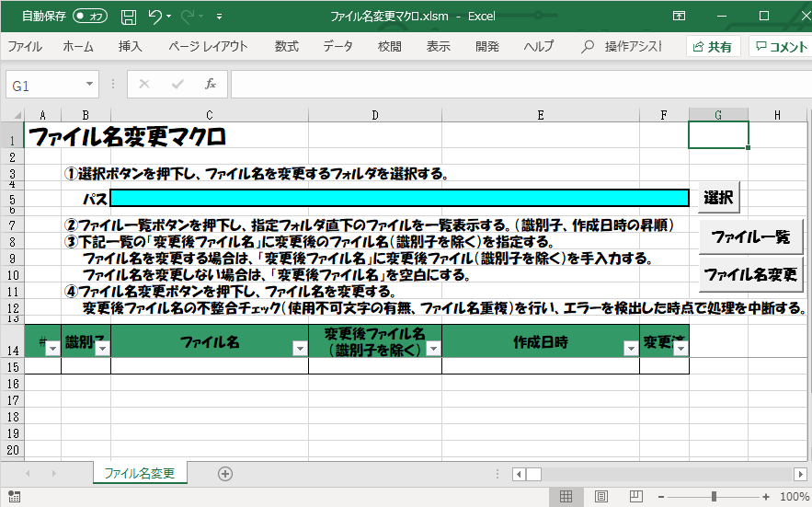
Task: Select the ファイル名変更 sheet tab
Action: click(x=140, y=473)
